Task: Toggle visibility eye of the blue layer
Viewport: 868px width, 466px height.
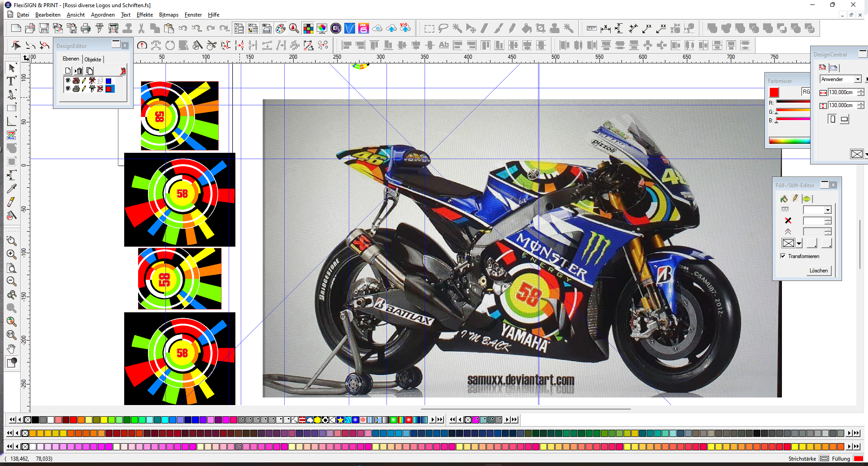Action: [x=68, y=81]
